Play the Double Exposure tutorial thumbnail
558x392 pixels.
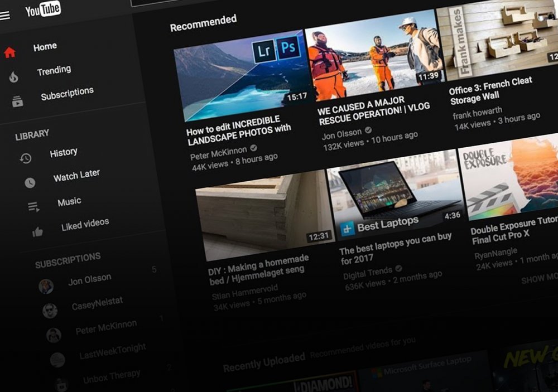tap(509, 177)
